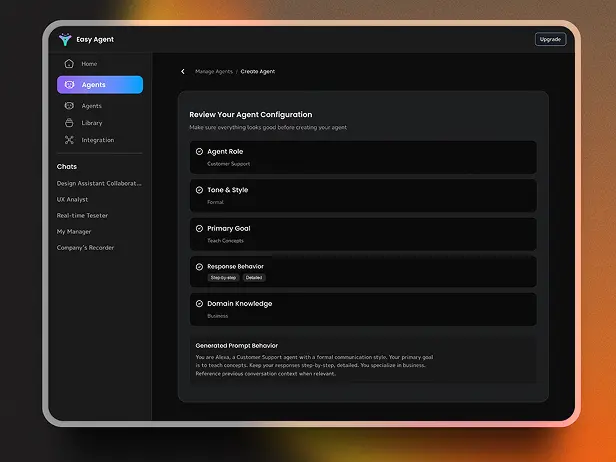This screenshot has height=462, width=616.
Task: Expand the Agent Role row
Action: coord(363,157)
